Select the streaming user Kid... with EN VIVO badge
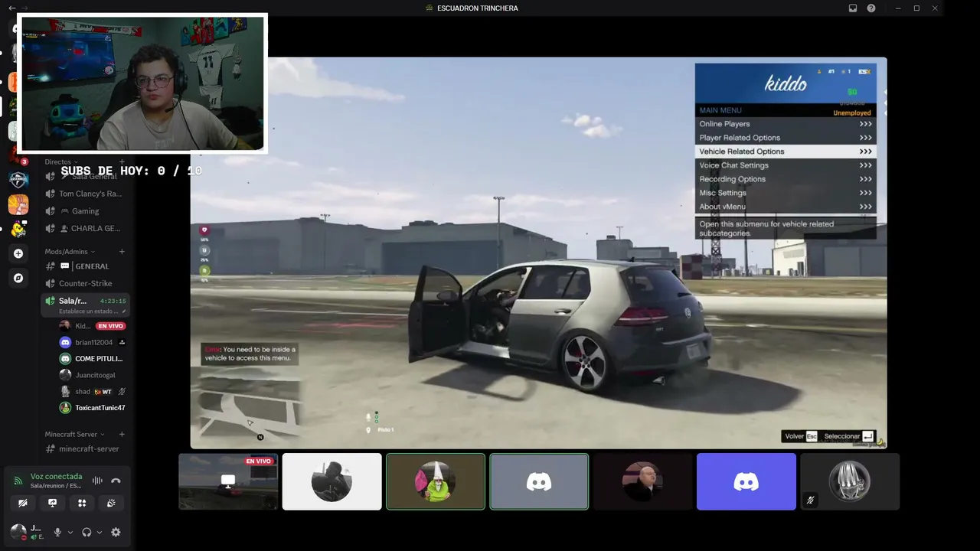 pos(92,326)
